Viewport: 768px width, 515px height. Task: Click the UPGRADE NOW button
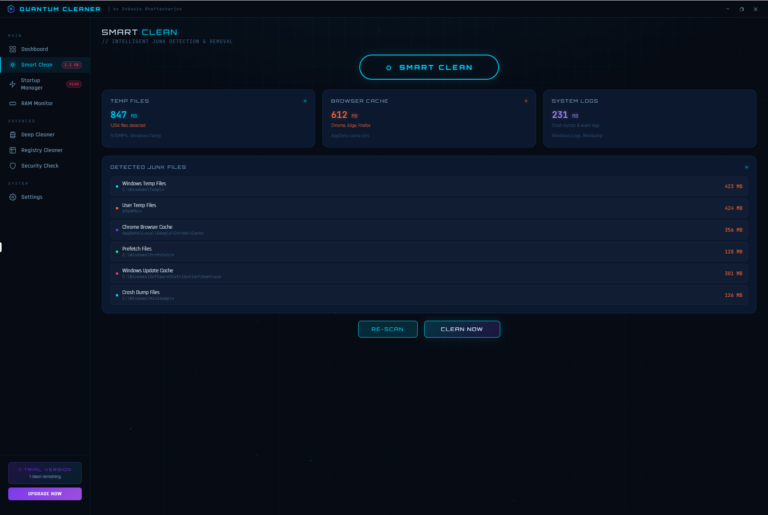pos(45,493)
